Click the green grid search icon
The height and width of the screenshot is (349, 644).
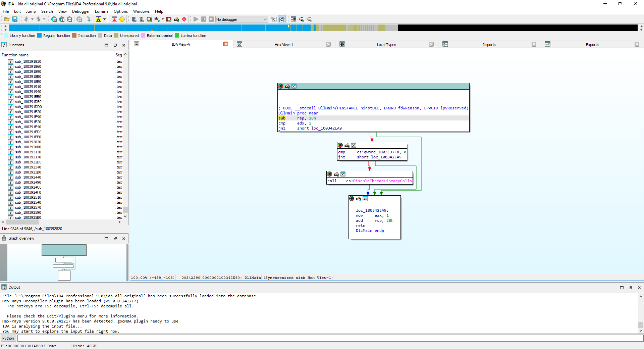(x=54, y=19)
